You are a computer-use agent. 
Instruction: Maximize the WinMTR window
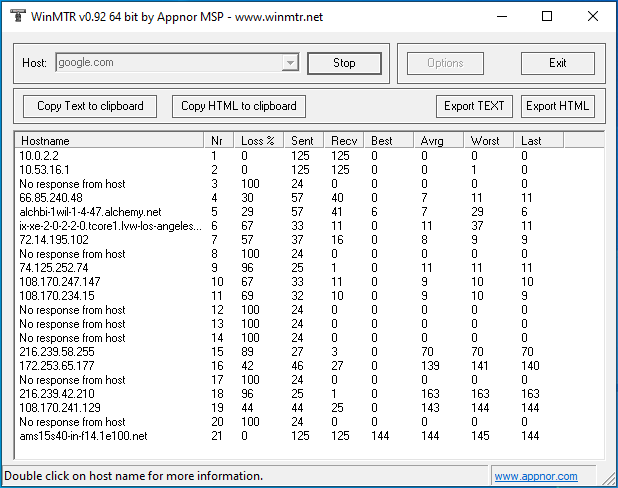pos(547,17)
